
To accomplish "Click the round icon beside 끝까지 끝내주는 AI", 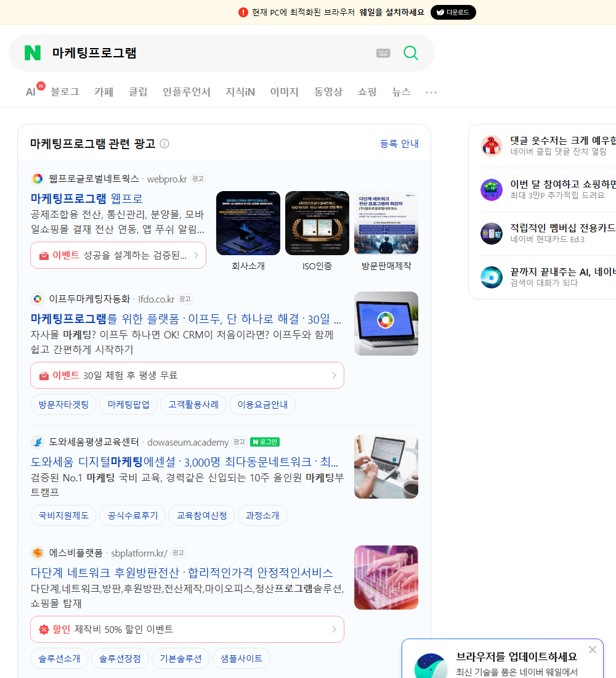I will click(492, 277).
